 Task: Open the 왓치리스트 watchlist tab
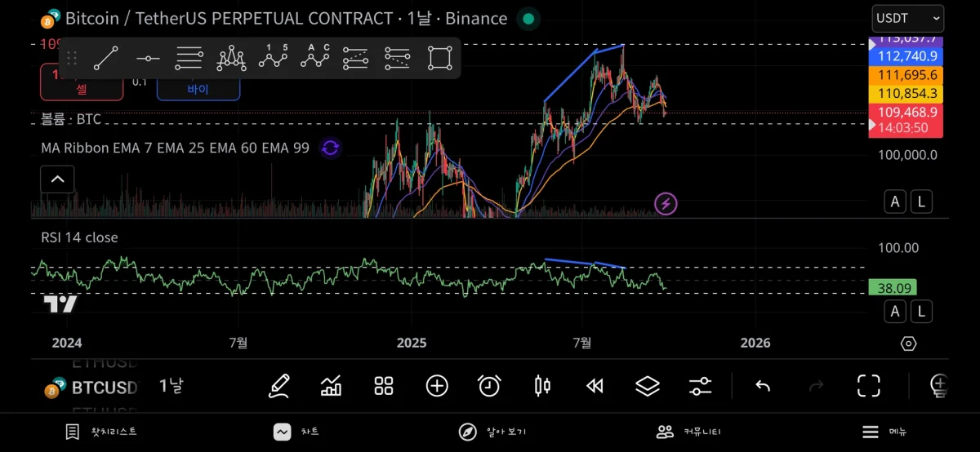[102, 432]
